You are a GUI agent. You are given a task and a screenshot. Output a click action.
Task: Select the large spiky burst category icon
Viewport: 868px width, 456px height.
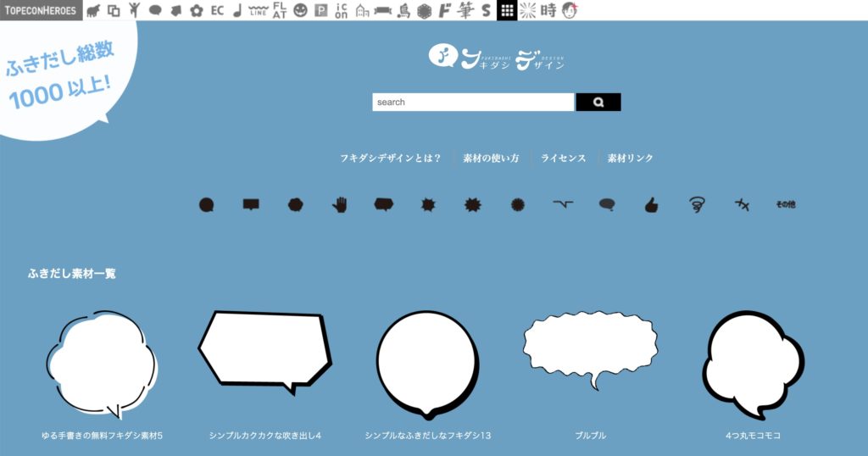(473, 205)
